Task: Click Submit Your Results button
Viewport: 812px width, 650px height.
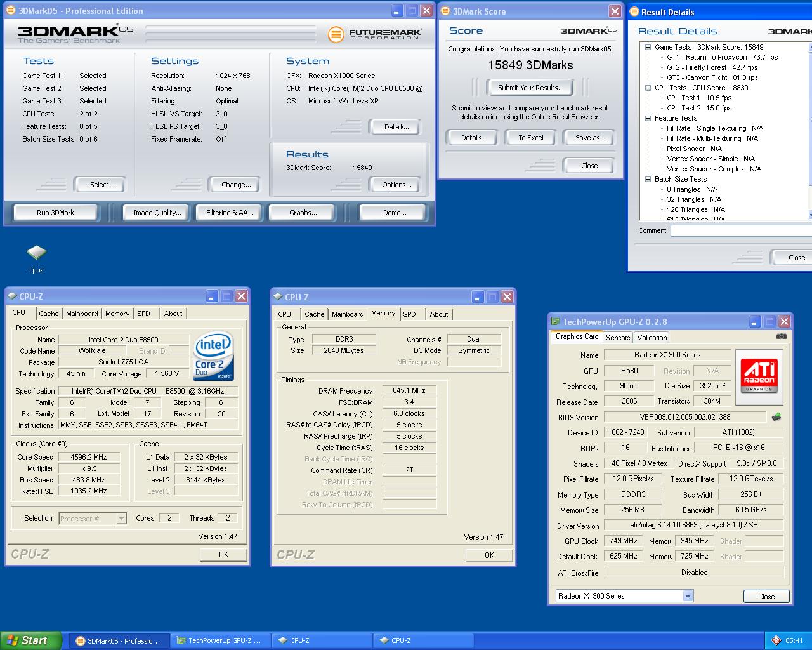Action: click(x=530, y=88)
